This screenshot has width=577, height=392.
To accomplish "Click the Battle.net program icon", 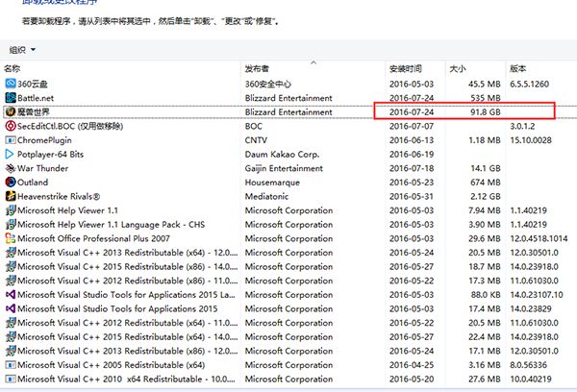I will click(11, 98).
